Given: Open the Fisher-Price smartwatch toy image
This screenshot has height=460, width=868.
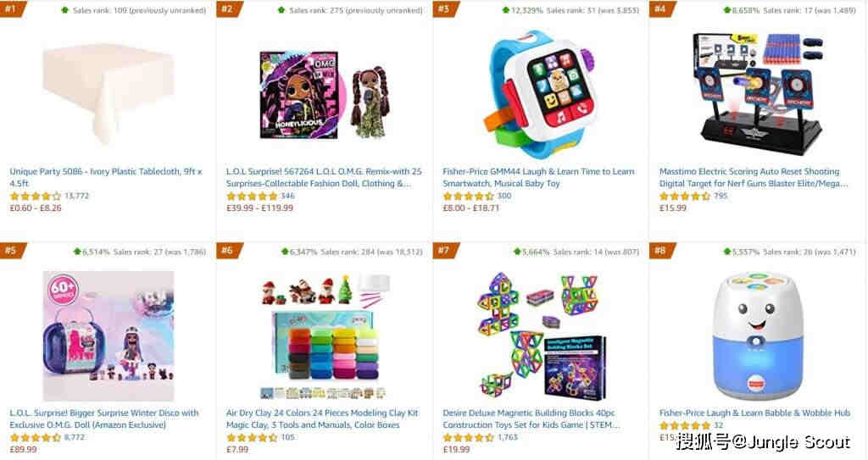Looking at the screenshot, I should tap(542, 95).
